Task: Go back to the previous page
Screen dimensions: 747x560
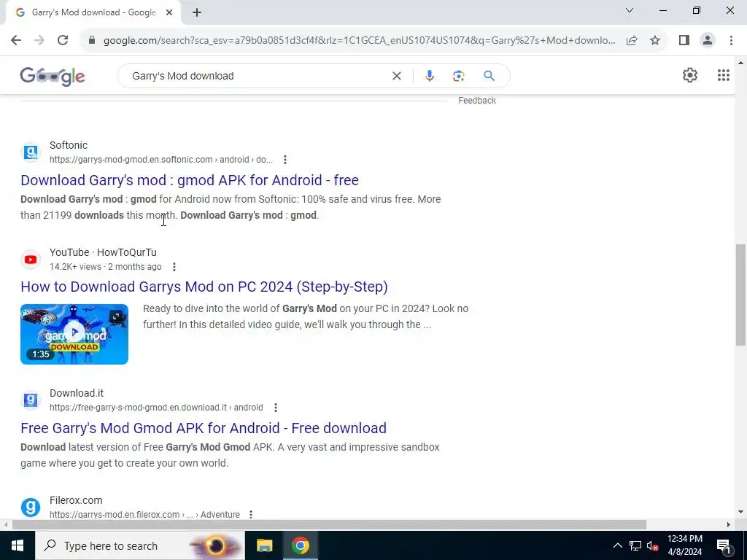Action: pos(16,41)
